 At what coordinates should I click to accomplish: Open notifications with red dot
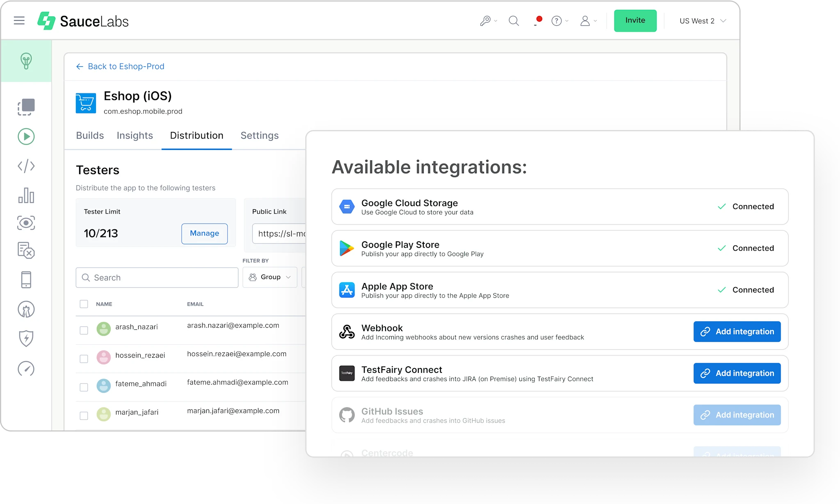538,21
